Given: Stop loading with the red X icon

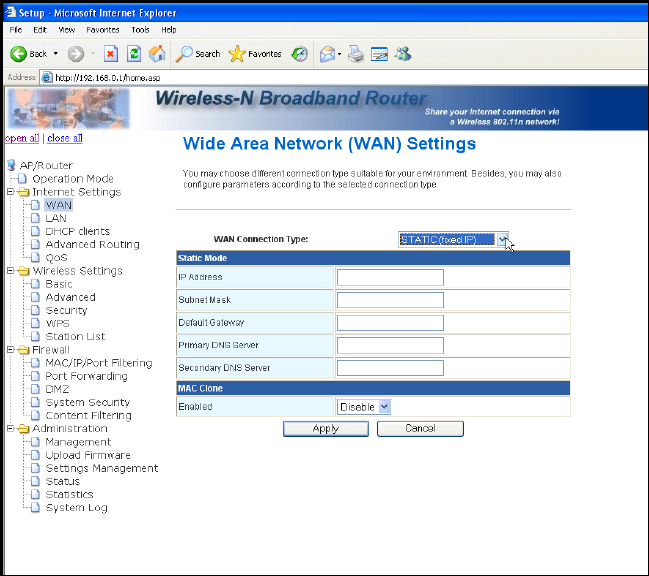Looking at the screenshot, I should coord(111,54).
